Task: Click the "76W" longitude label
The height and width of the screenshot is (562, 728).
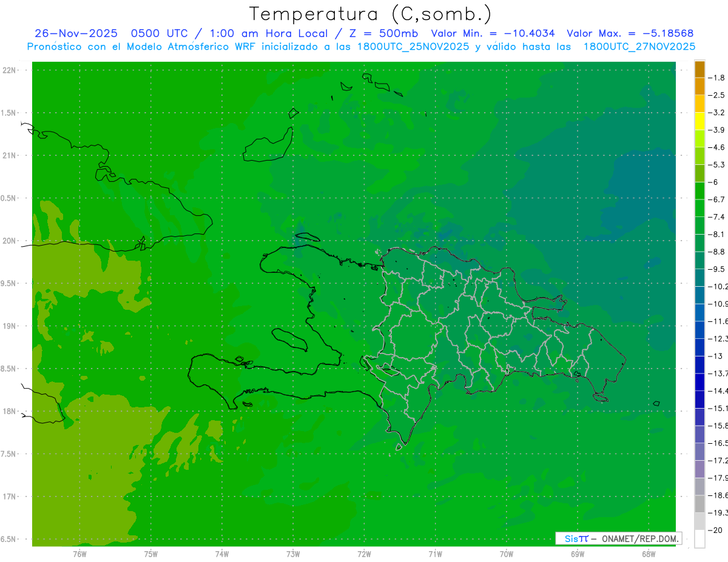Action: pyautogui.click(x=79, y=554)
